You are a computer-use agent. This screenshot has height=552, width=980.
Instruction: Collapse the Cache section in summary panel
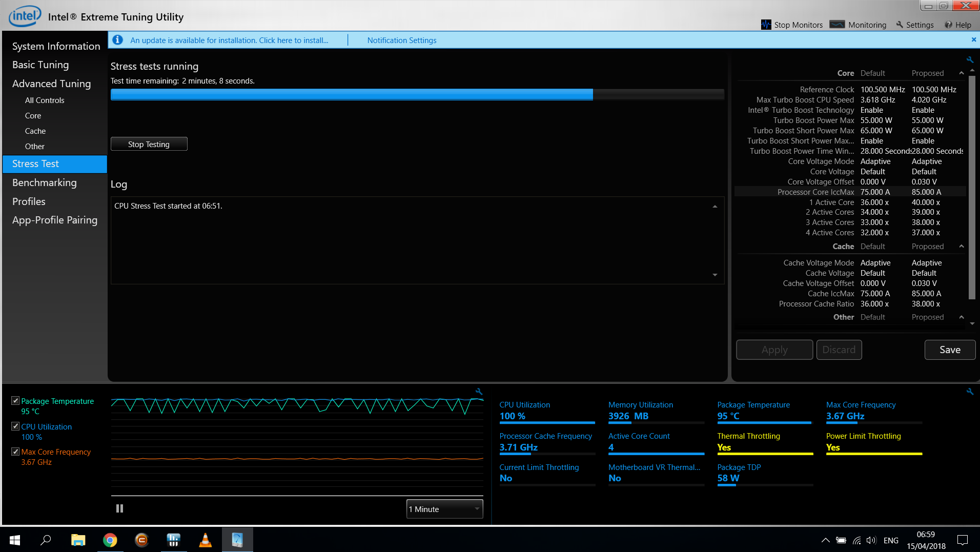(962, 247)
